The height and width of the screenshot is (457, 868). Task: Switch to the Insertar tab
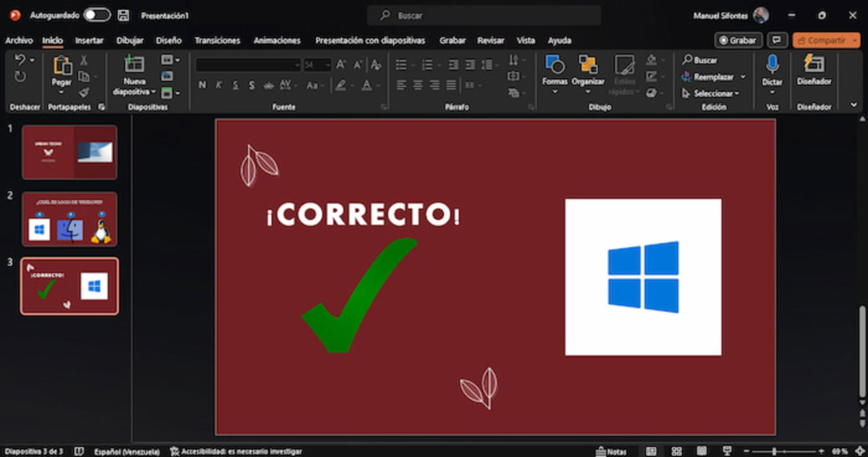pyautogui.click(x=89, y=41)
